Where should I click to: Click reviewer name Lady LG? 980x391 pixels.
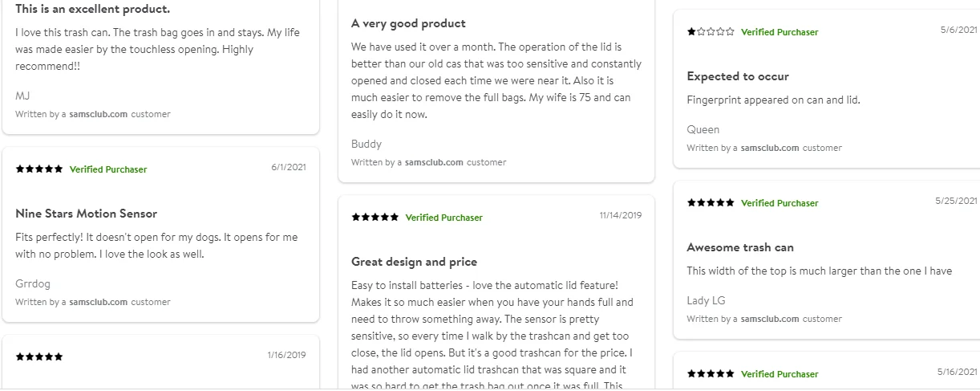pos(706,300)
